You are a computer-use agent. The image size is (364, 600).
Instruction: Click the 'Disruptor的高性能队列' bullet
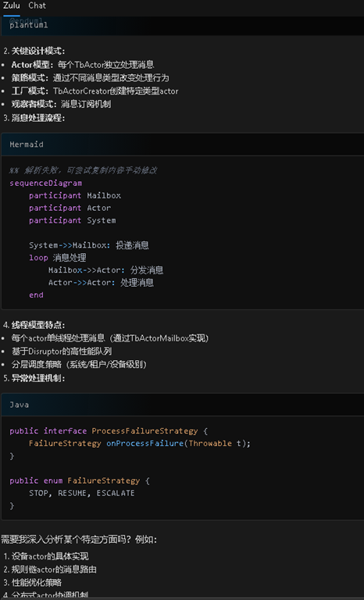(x=62, y=352)
